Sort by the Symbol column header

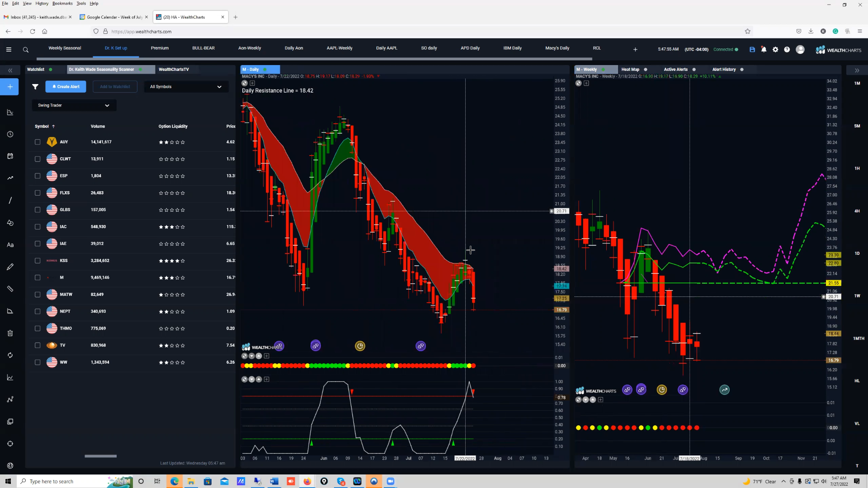tap(44, 127)
